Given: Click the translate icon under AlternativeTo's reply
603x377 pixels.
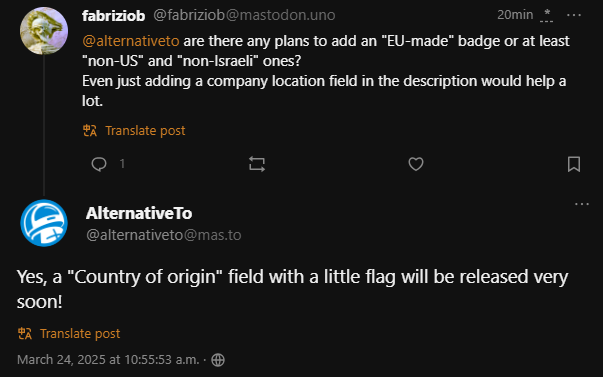Looking at the screenshot, I should pyautogui.click(x=25, y=334).
